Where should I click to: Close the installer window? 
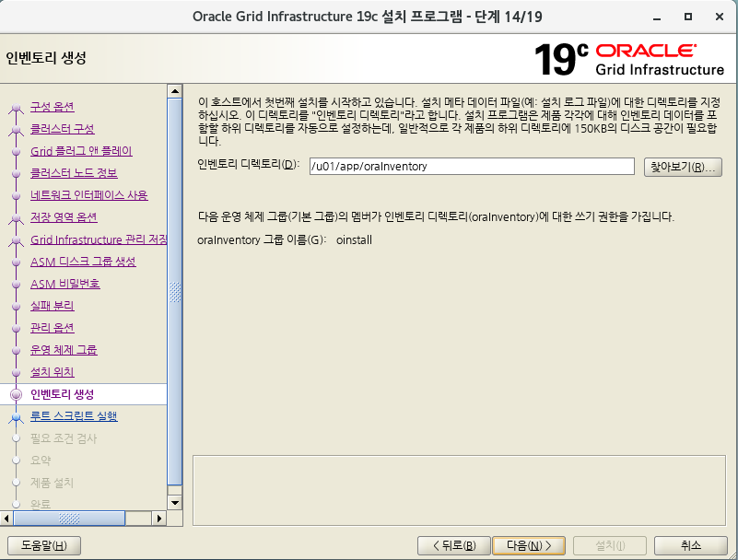click(720, 17)
